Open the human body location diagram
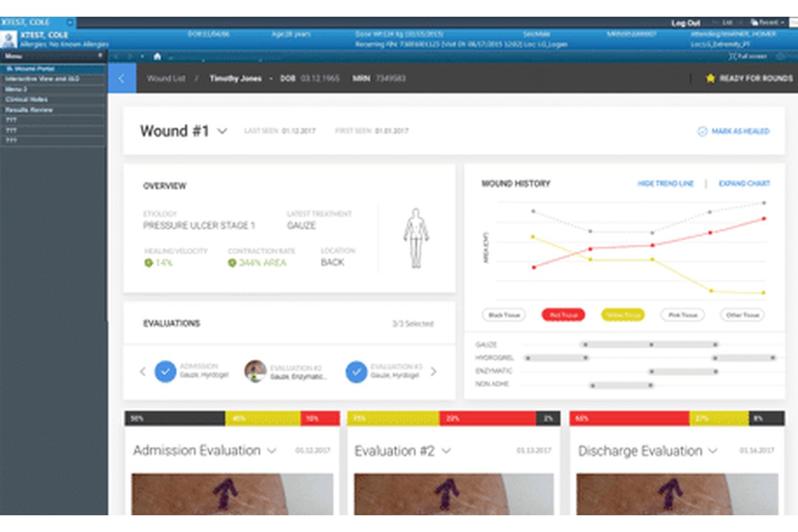798x532 pixels. (x=416, y=238)
